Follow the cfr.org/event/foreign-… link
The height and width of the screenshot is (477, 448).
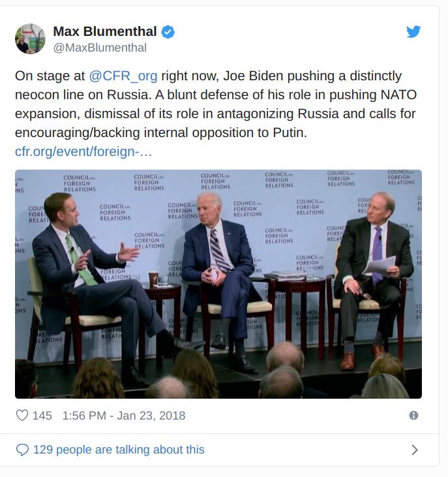click(x=83, y=151)
